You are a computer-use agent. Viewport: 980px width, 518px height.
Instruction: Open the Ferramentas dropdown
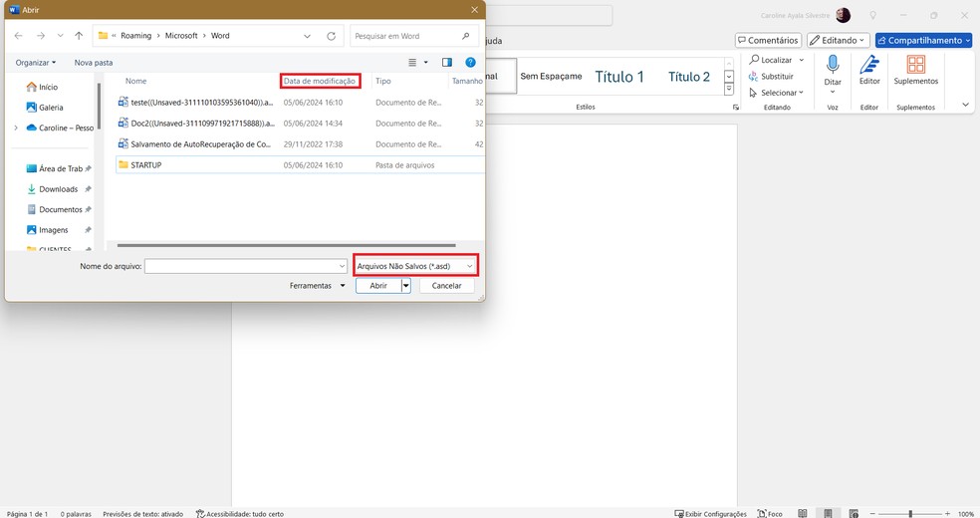tap(317, 286)
